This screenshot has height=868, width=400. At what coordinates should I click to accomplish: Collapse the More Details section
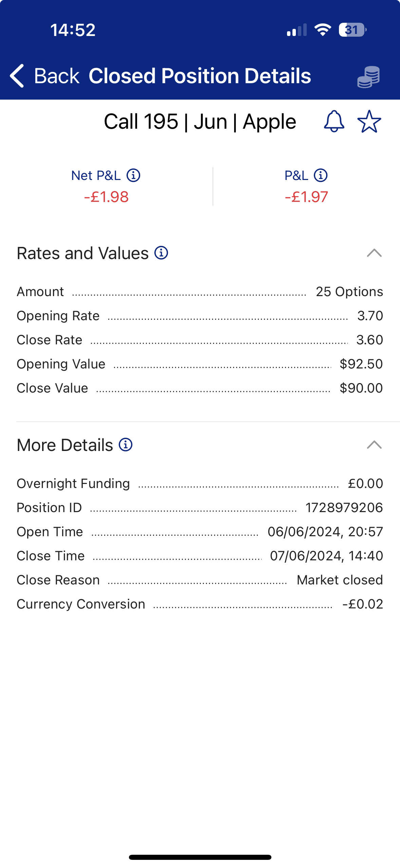click(374, 445)
